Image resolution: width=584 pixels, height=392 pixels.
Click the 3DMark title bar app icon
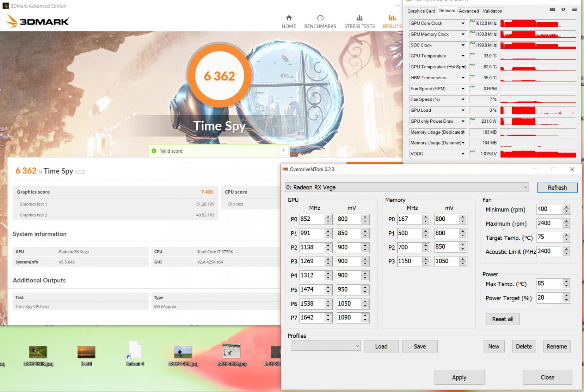(5, 6)
